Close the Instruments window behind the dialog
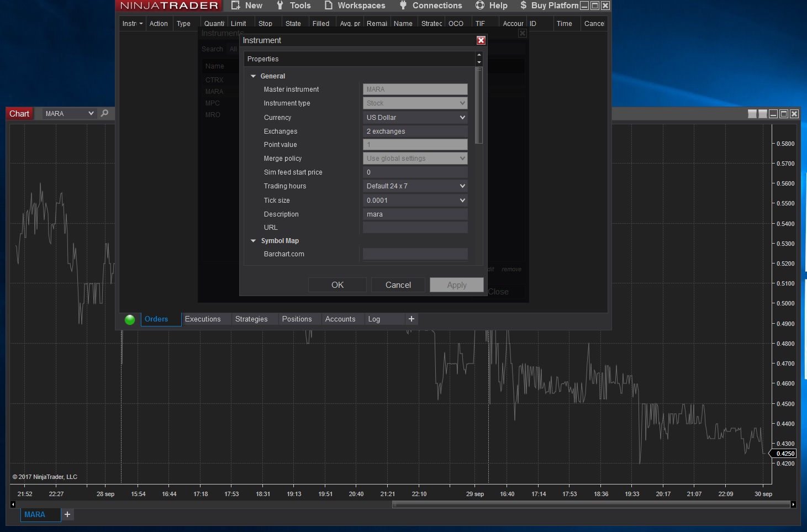807x532 pixels. coord(523,34)
